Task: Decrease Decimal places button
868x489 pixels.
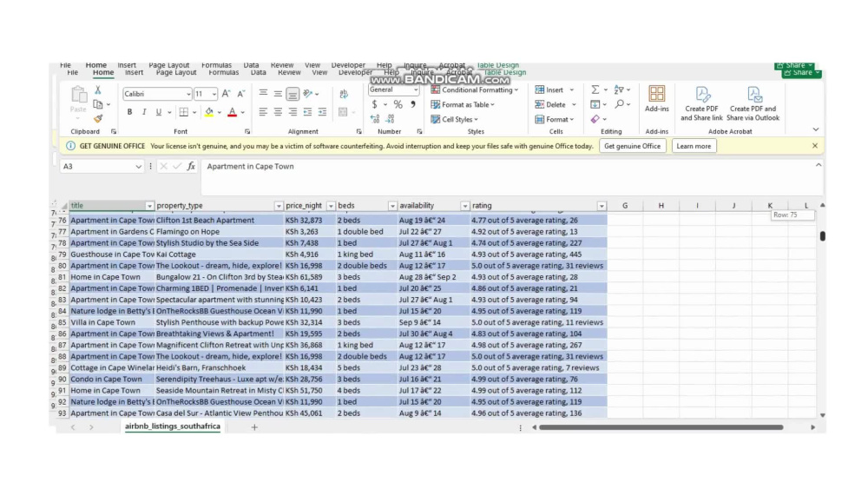Action: pyautogui.click(x=391, y=118)
